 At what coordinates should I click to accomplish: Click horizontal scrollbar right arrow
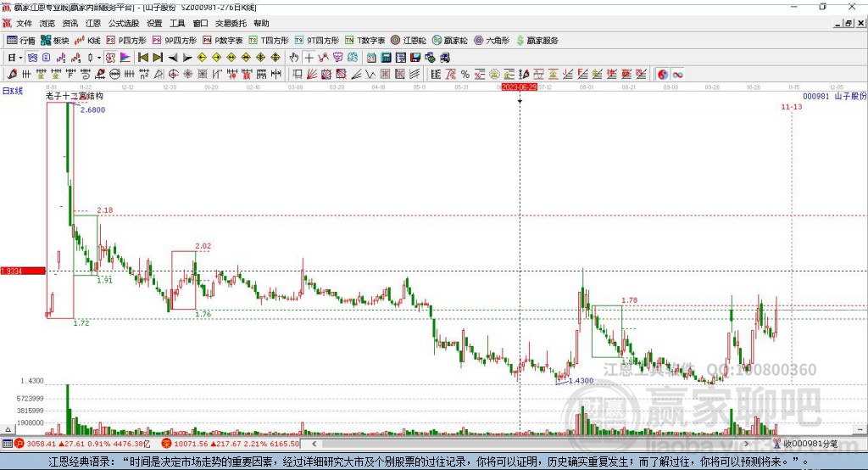(x=746, y=444)
